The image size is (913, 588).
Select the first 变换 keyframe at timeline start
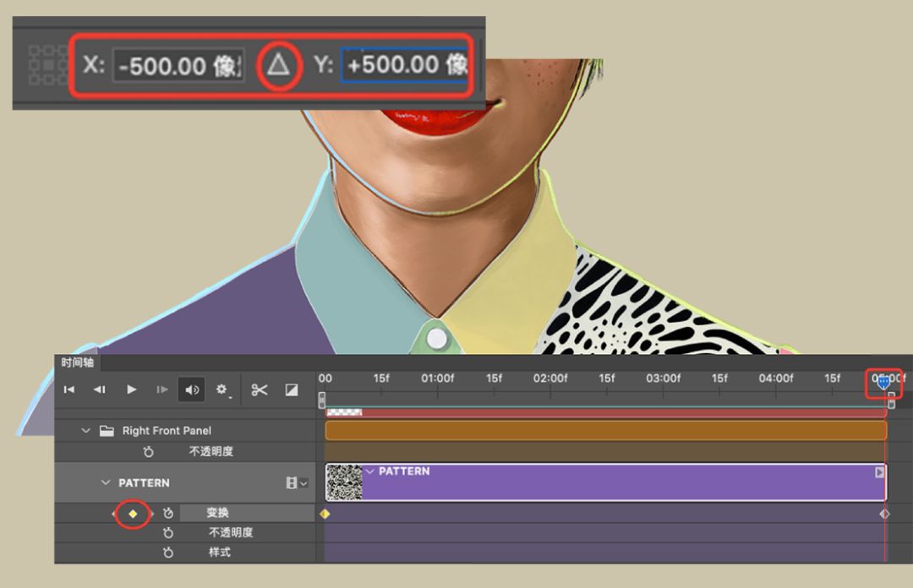[x=325, y=514]
